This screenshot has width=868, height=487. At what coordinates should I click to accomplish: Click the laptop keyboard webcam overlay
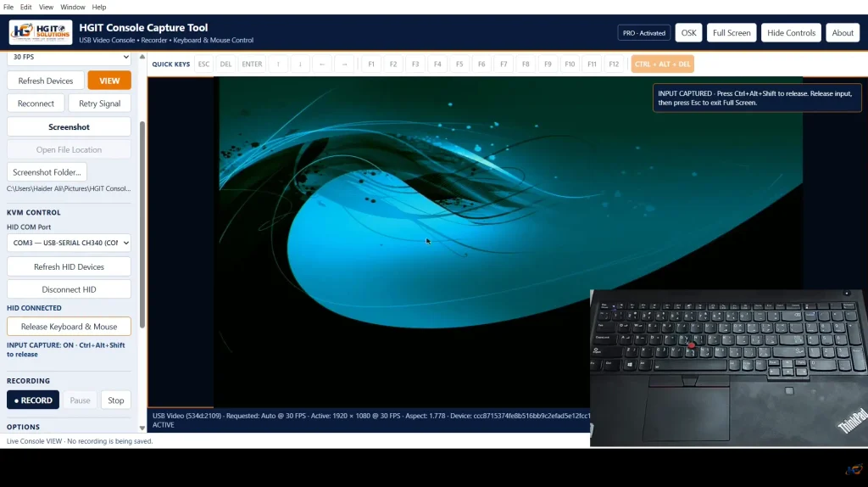tap(728, 368)
